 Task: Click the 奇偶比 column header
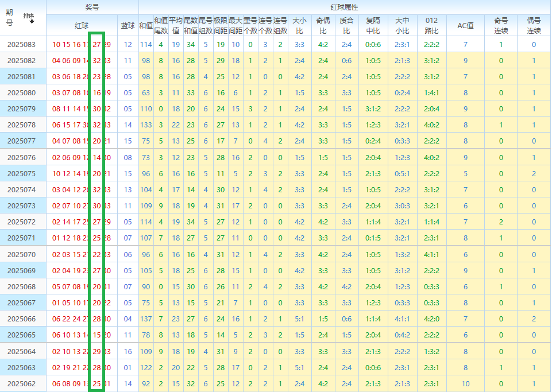pos(323,25)
